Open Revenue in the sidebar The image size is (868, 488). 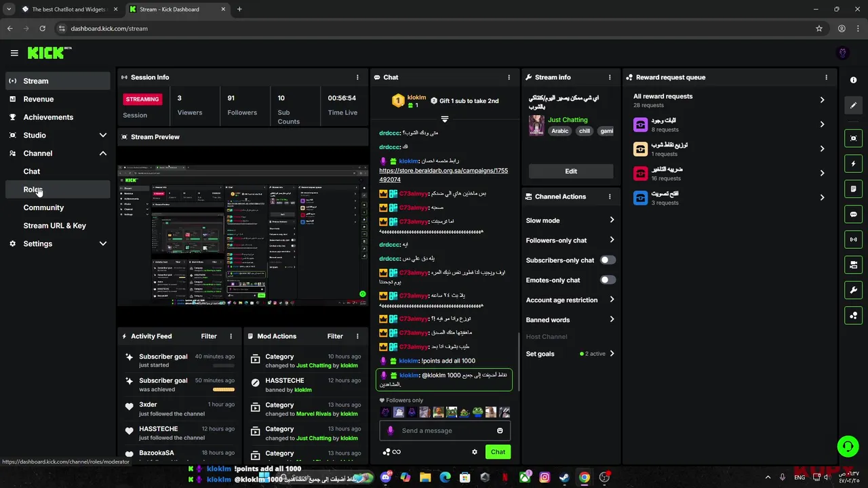[x=58, y=99]
